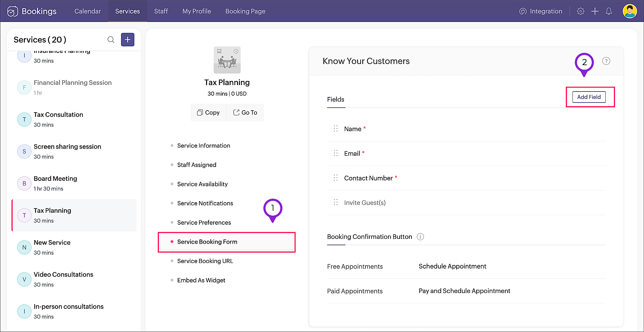Click the Add Field button

(x=589, y=97)
